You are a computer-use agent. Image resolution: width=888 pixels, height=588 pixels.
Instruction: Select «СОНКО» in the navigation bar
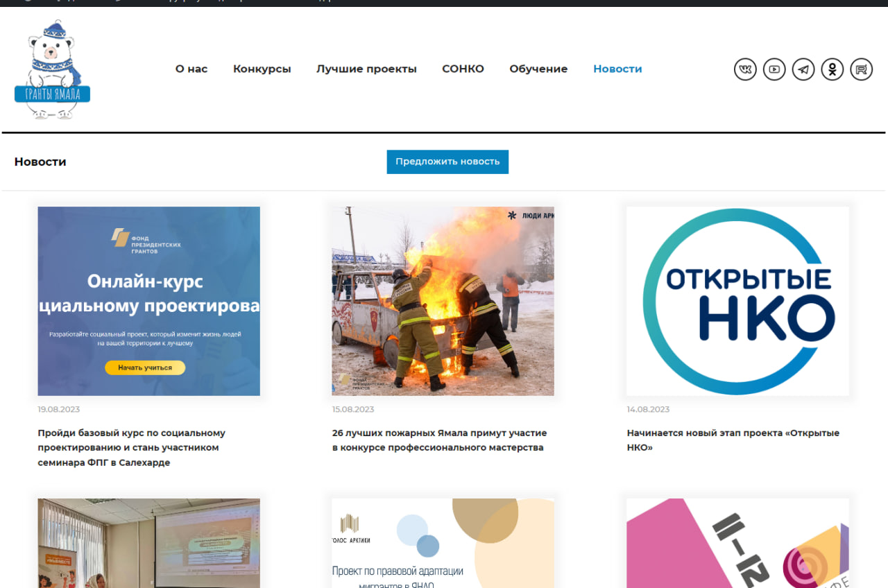click(463, 69)
